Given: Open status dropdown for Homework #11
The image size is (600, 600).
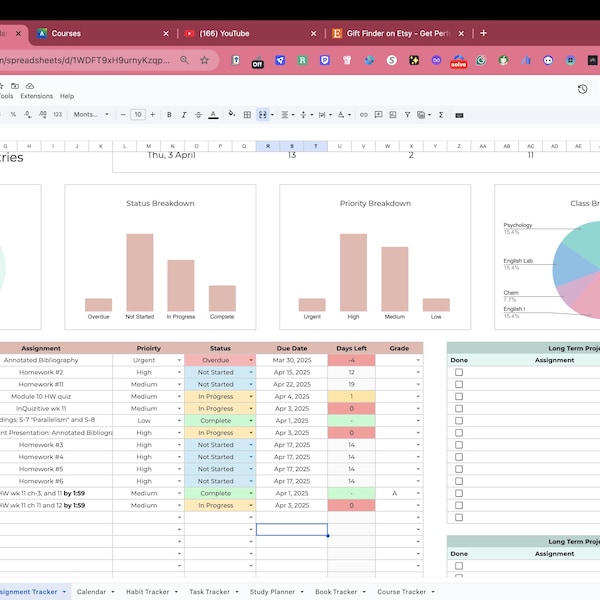Looking at the screenshot, I should coord(251,384).
